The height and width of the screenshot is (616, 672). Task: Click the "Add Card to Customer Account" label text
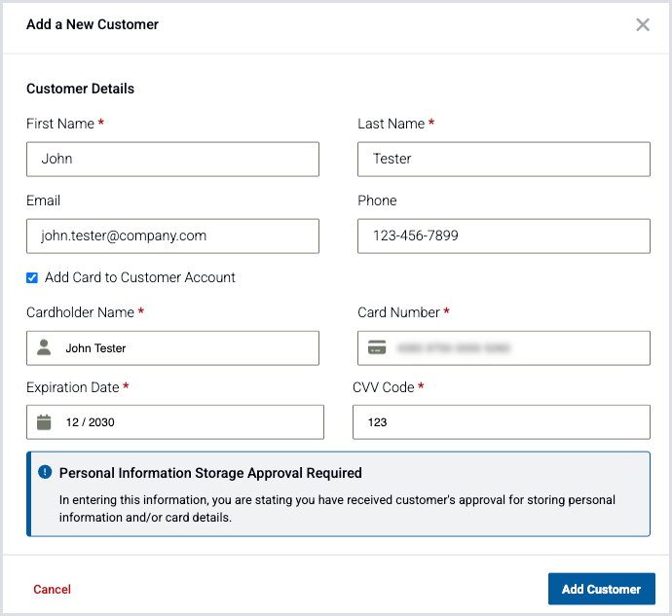(x=140, y=277)
